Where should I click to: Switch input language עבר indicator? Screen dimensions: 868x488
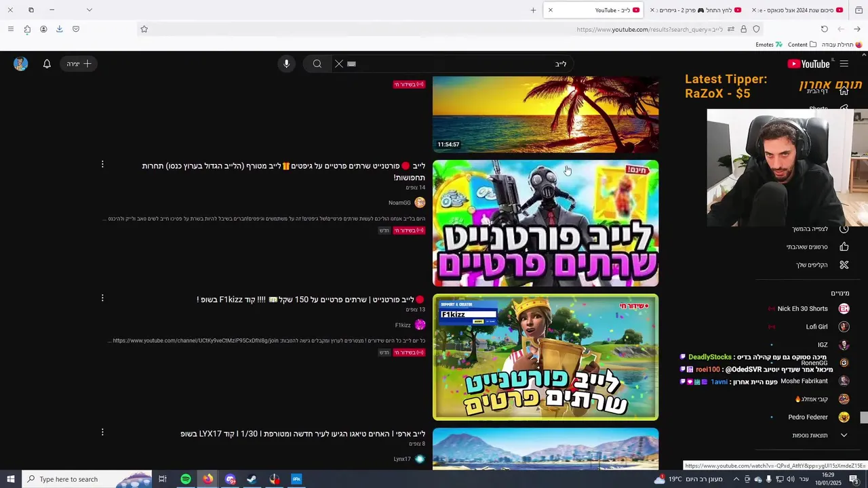(x=804, y=479)
